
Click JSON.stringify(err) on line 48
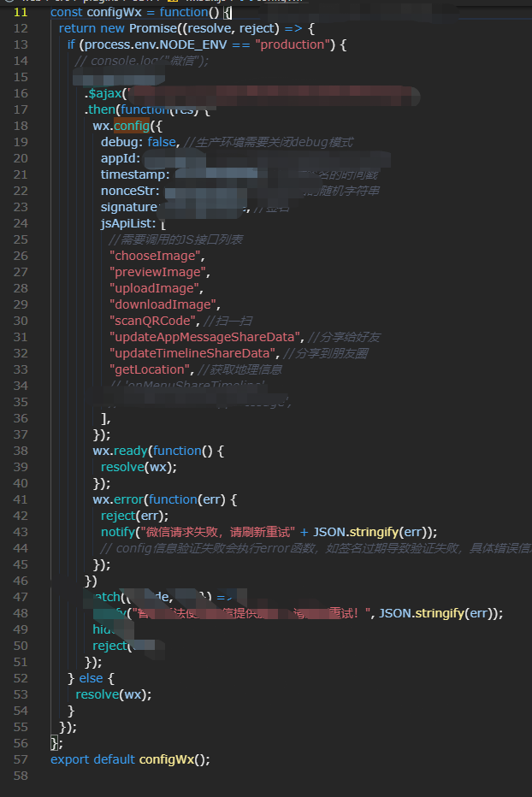(439, 614)
